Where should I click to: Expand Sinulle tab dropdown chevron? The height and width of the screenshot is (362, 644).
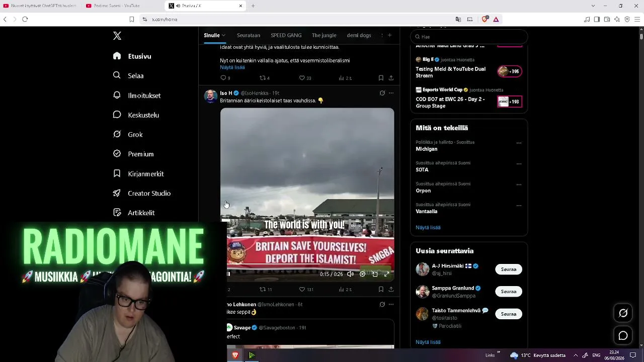tap(223, 35)
